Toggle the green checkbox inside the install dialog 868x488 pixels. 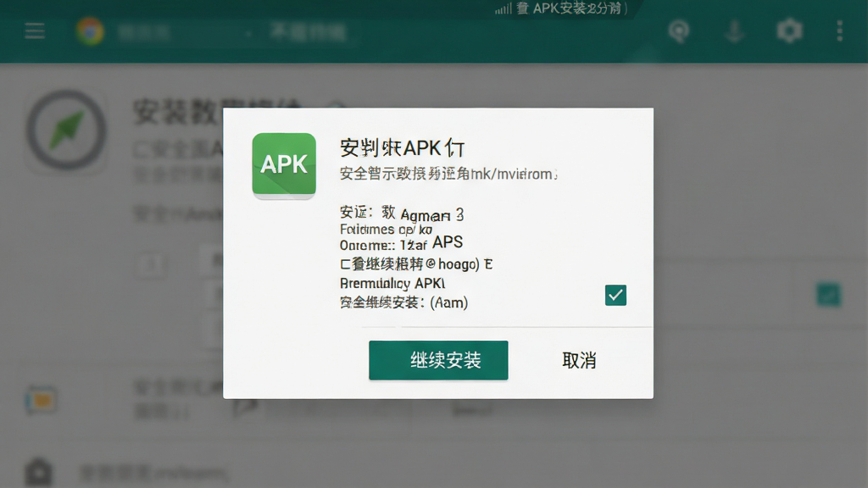point(615,295)
